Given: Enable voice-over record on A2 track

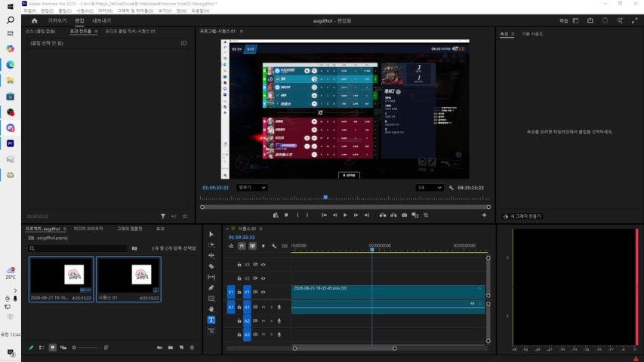Looking at the screenshot, I should (279, 321).
